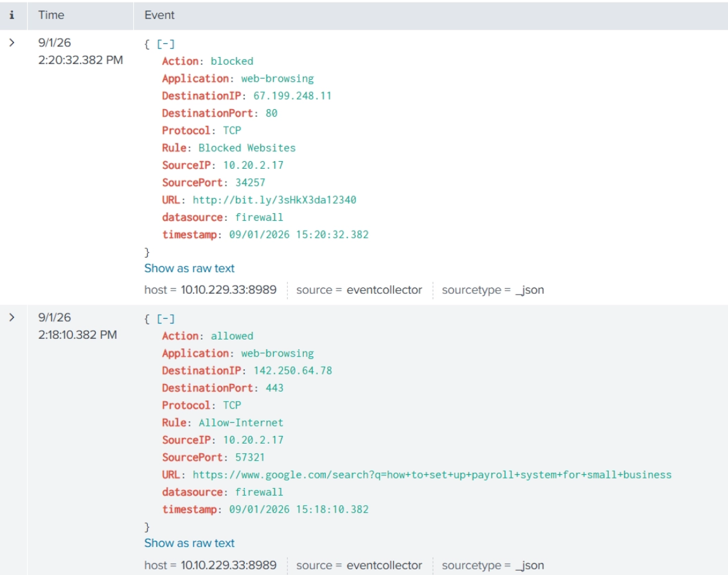This screenshot has width=728, height=575.
Task: Click DestinationPort value 80
Action: pos(271,114)
